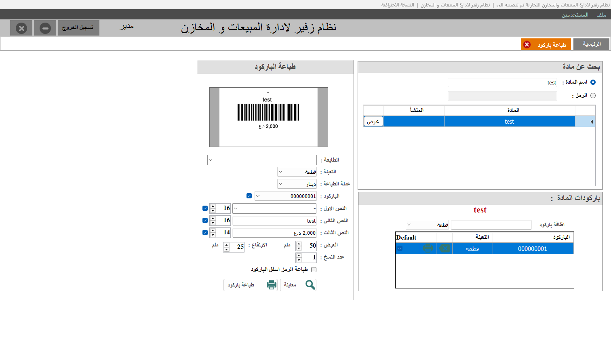Increase العرض width value with up arrow
Viewport: 611px width, 364px height.
click(x=299, y=244)
